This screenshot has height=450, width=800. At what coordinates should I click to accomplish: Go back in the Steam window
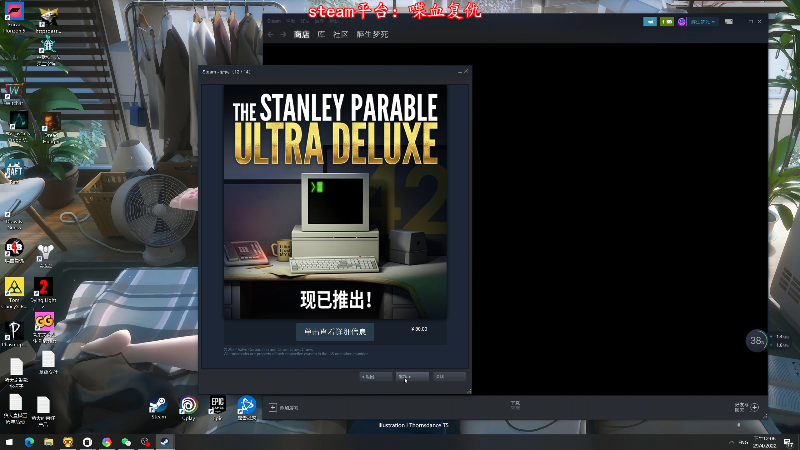(270, 34)
